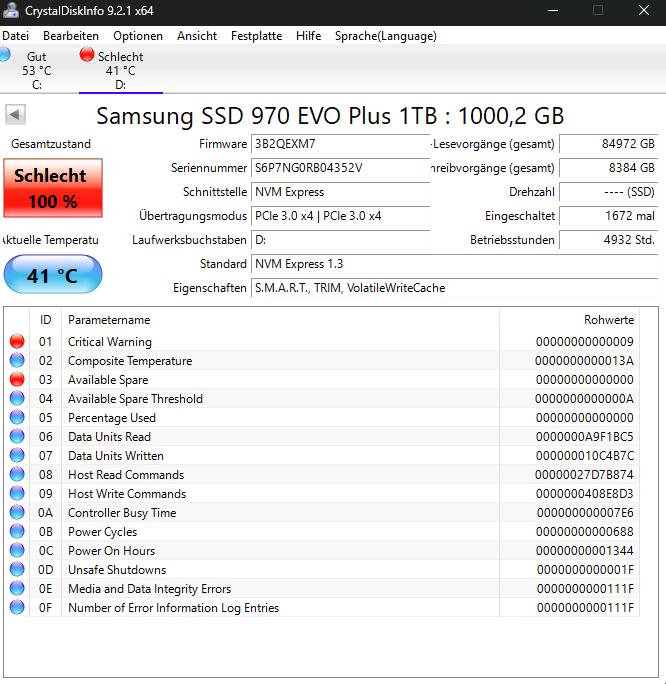Open the Hilfe menu
The image size is (666, 684).
[x=308, y=36]
